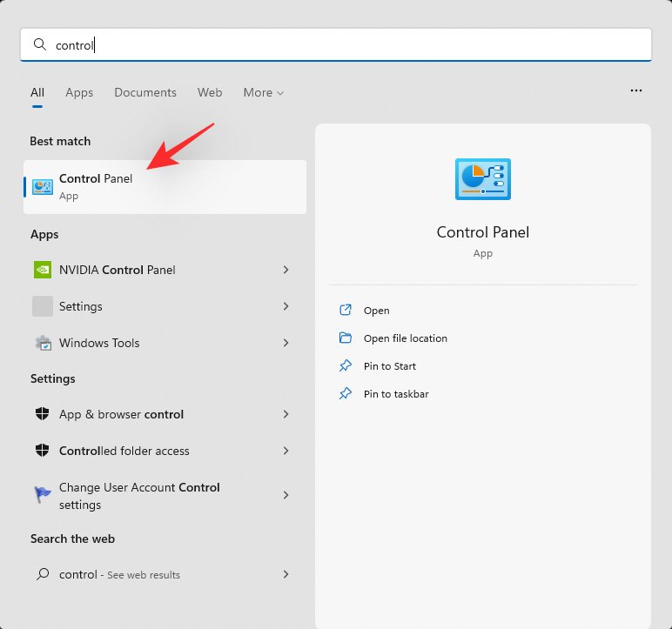Expand the Settings app result arrow
The width and height of the screenshot is (672, 629).
pos(286,306)
